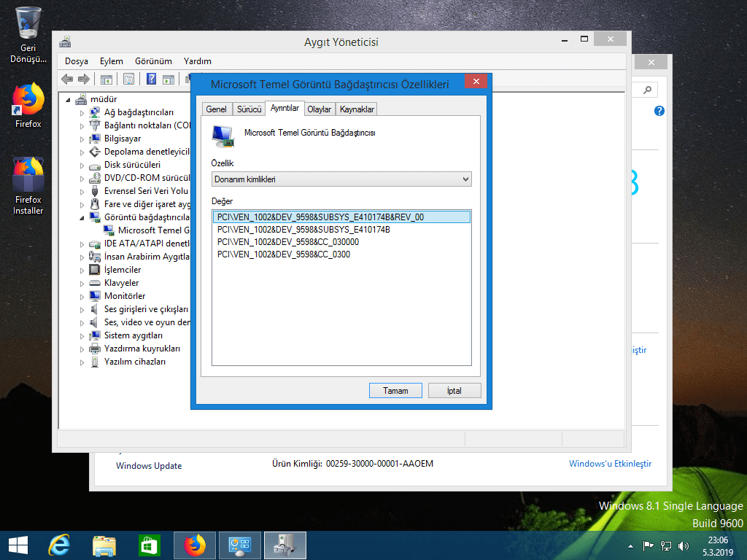Select Ses girişleri ve çıkışları tree item
This screenshot has height=560, width=747.
point(146,309)
